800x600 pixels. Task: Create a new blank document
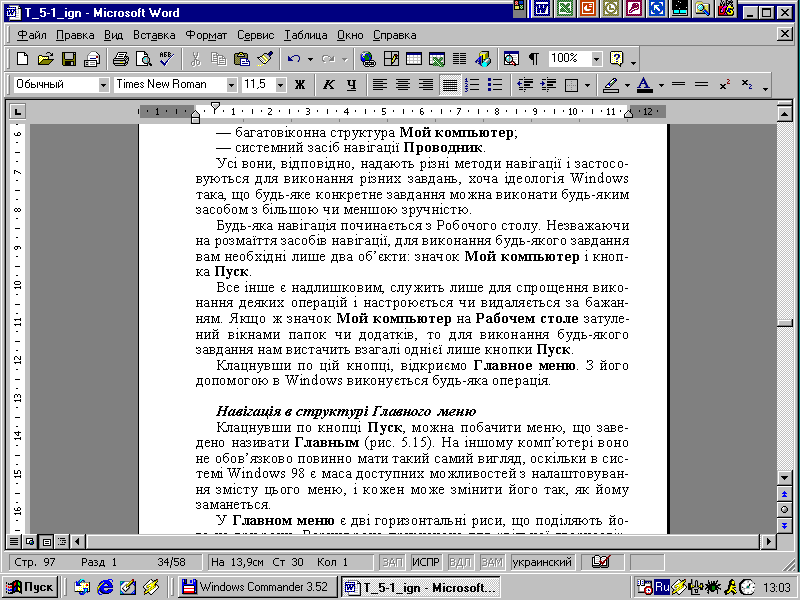point(22,59)
